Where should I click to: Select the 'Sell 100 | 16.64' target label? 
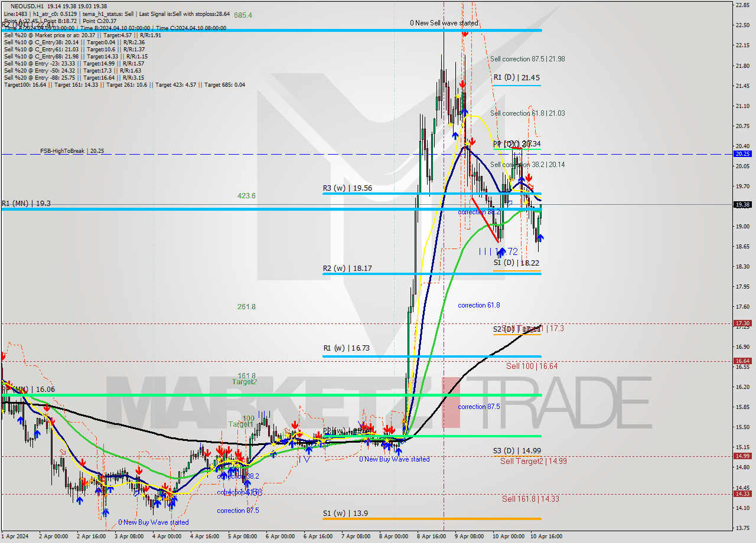pyautogui.click(x=532, y=366)
